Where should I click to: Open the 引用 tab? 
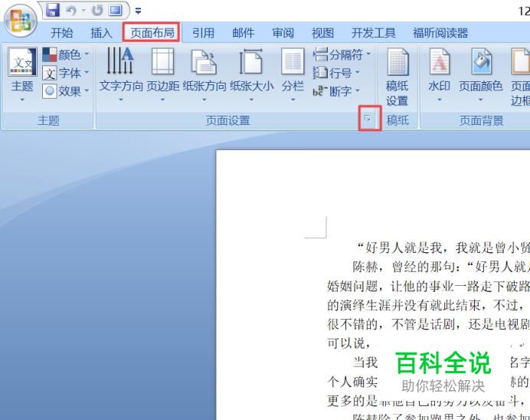pos(203,33)
